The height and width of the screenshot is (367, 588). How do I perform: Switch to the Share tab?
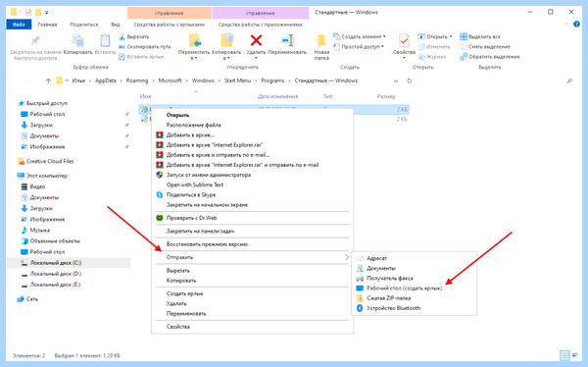(84, 25)
